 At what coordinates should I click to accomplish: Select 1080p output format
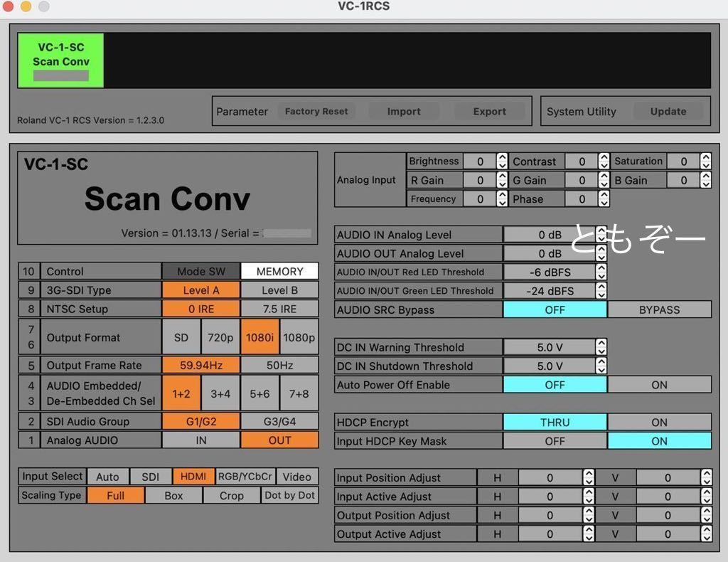coord(299,337)
